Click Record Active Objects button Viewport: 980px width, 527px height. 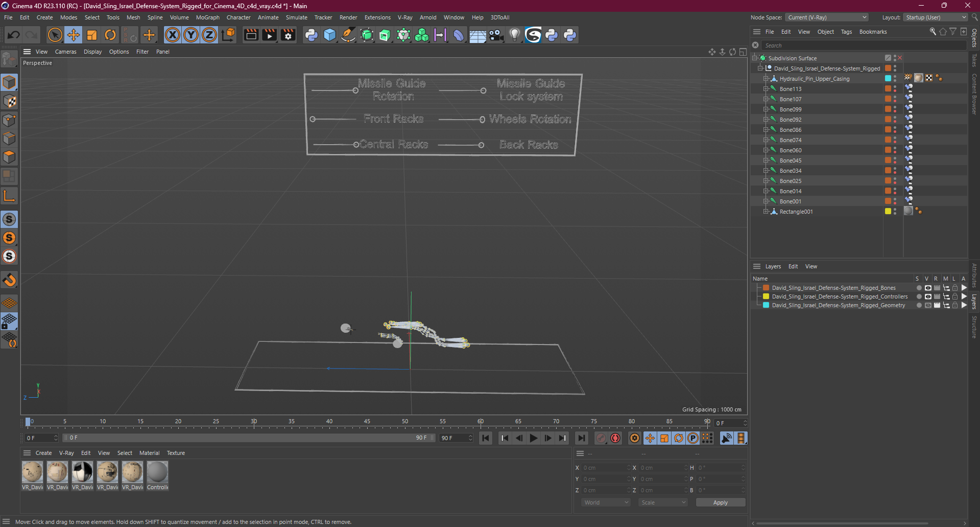[602, 438]
